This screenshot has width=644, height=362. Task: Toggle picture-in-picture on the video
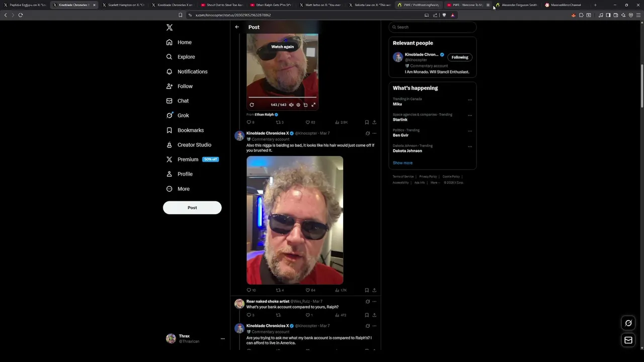click(305, 105)
